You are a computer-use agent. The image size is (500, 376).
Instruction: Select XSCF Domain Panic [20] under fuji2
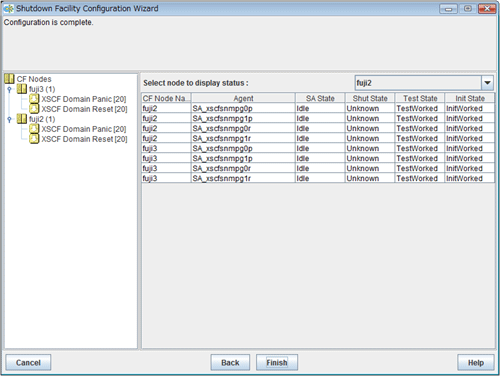click(84, 129)
